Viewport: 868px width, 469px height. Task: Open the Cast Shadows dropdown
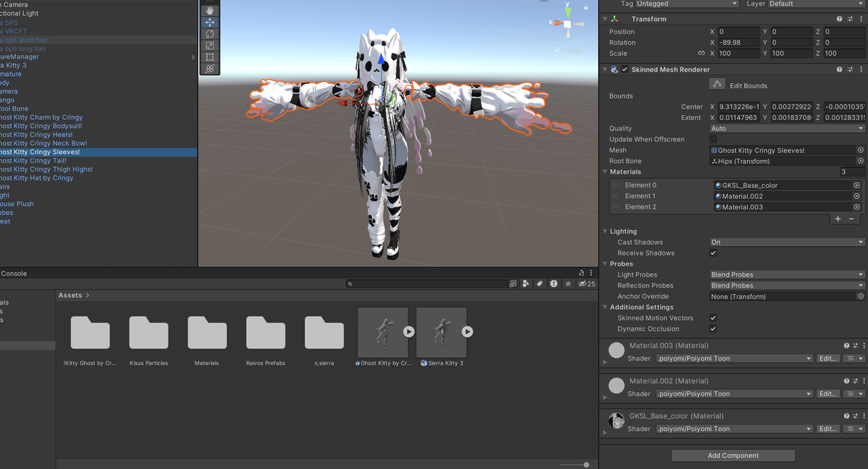click(787, 242)
